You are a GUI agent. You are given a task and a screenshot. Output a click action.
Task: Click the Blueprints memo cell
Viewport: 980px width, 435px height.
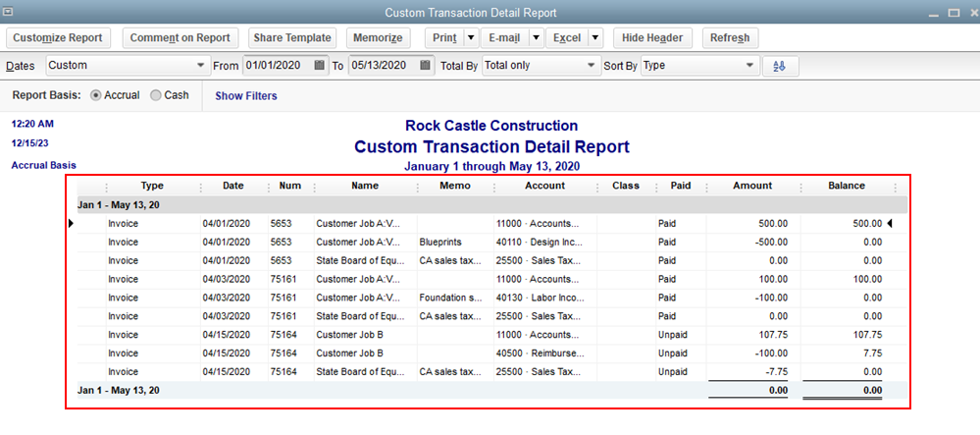440,243
